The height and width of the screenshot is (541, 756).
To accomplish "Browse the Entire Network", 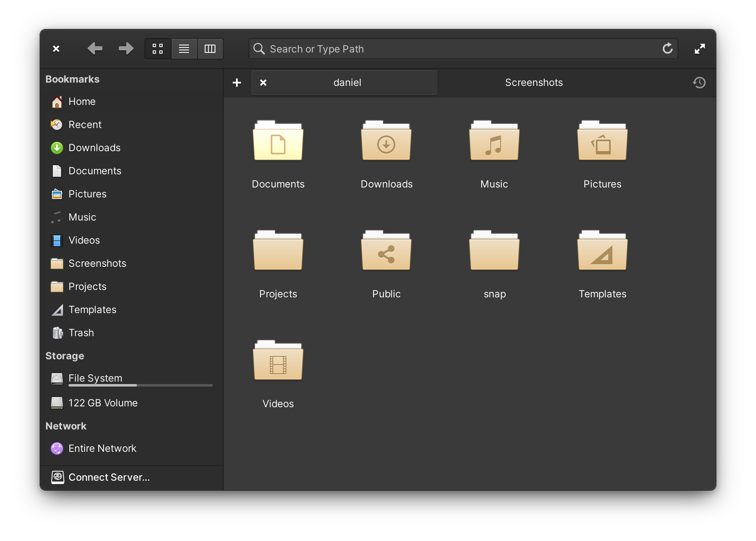I will [x=132, y=448].
